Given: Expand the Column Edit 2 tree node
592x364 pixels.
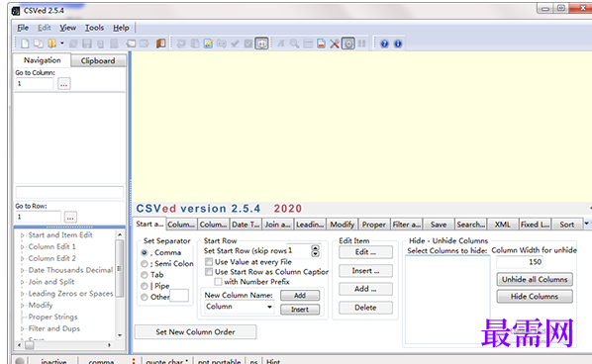Looking at the screenshot, I should [22, 258].
